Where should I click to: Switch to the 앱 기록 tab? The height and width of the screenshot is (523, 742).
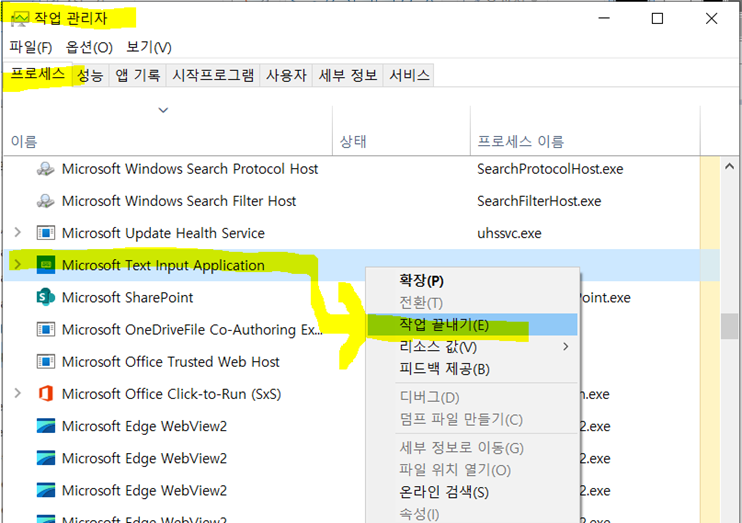(x=137, y=75)
